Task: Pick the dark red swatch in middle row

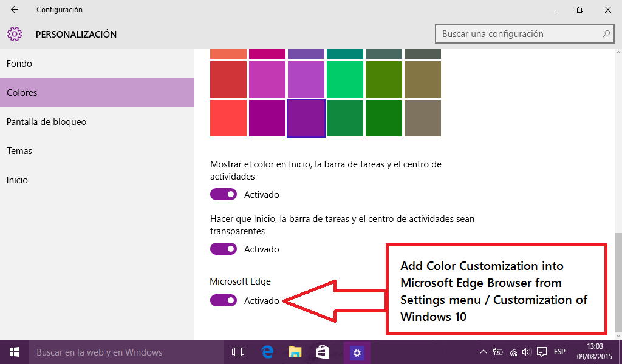Action: (x=228, y=79)
